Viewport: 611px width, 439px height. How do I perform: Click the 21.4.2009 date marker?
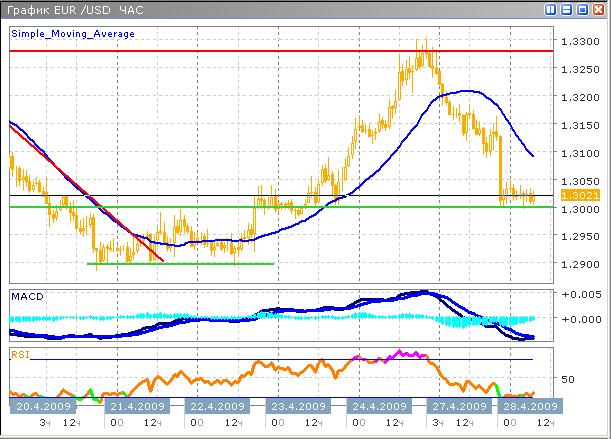(129, 407)
